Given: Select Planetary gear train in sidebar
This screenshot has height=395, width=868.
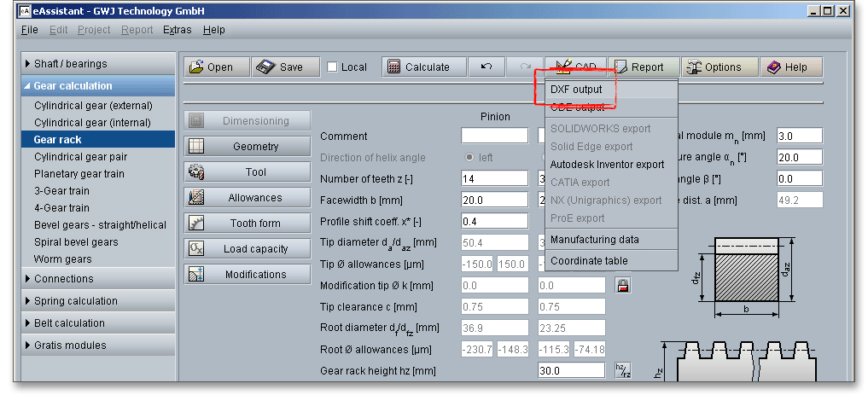Looking at the screenshot, I should coord(79,174).
